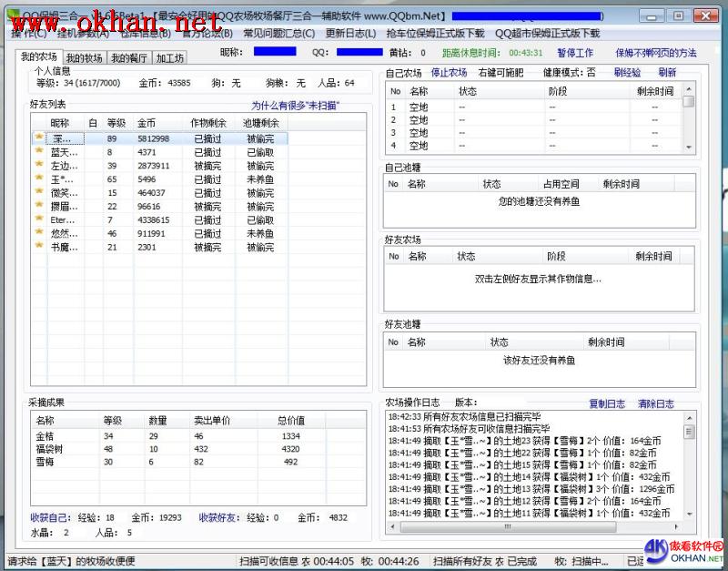Select friend gold value 4338615
This screenshot has width=728, height=571.
(x=154, y=219)
